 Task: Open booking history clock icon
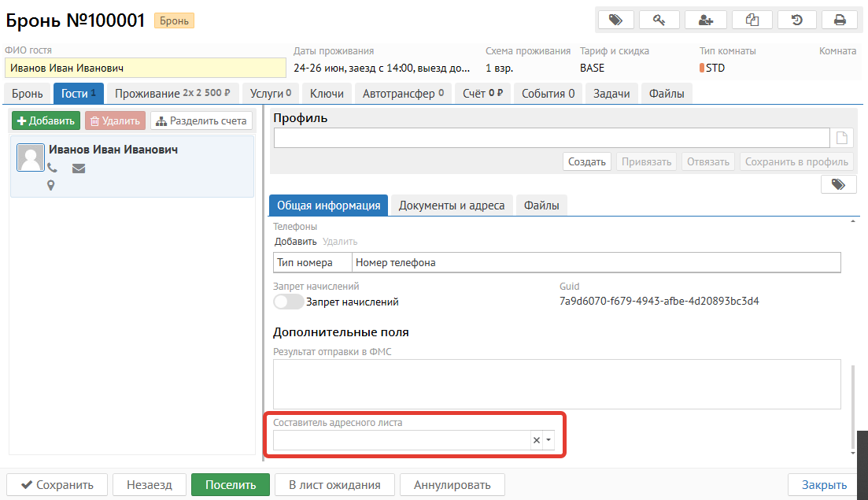(796, 20)
